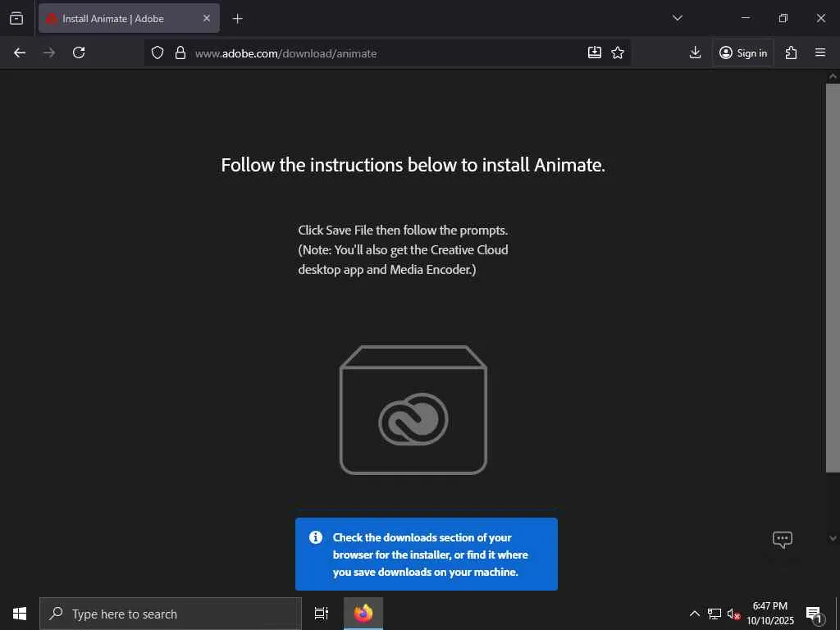Image resolution: width=840 pixels, height=630 pixels.
Task: Reload the current page
Action: pos(79,52)
